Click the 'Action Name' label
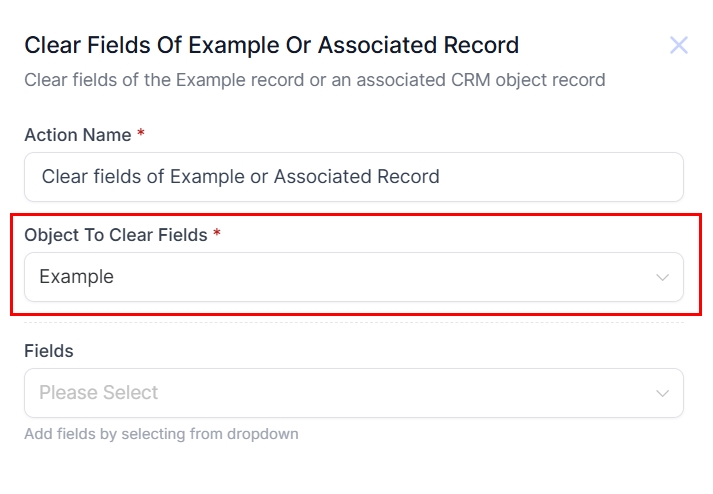Image resolution: width=713 pixels, height=494 pixels. (x=78, y=135)
